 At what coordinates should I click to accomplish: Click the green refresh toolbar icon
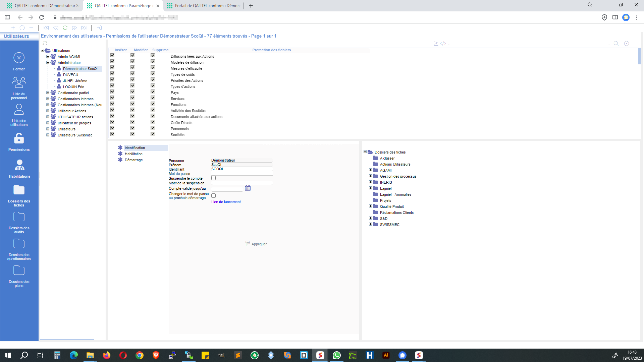65,28
